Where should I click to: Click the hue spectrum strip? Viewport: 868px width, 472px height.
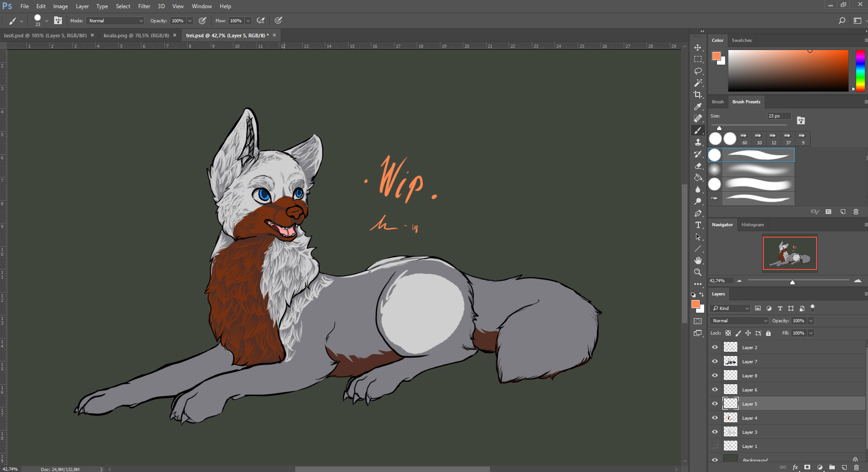[x=860, y=71]
